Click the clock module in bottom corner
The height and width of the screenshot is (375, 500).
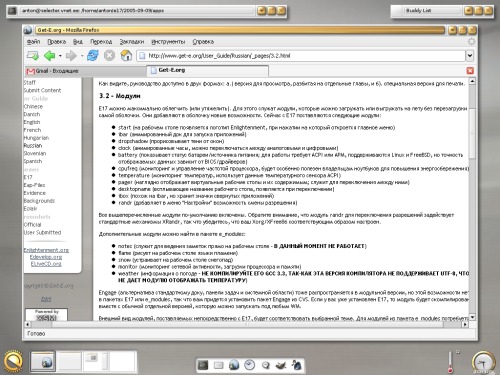tap(483, 363)
